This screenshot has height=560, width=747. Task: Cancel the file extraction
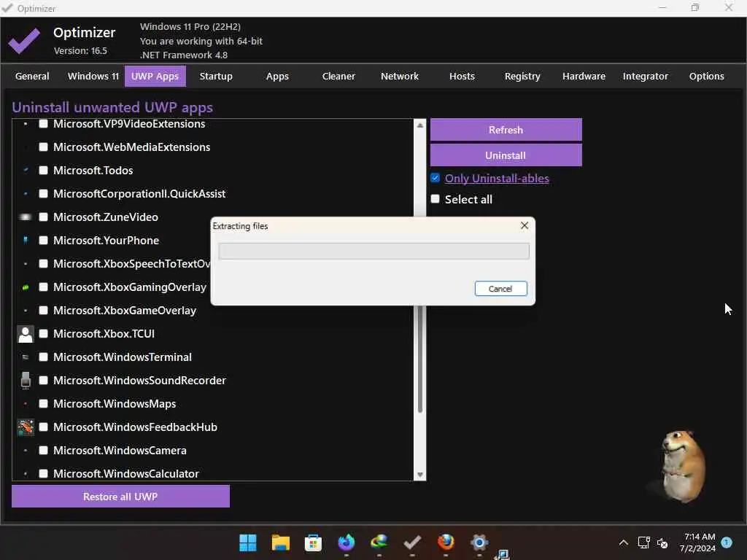click(500, 289)
